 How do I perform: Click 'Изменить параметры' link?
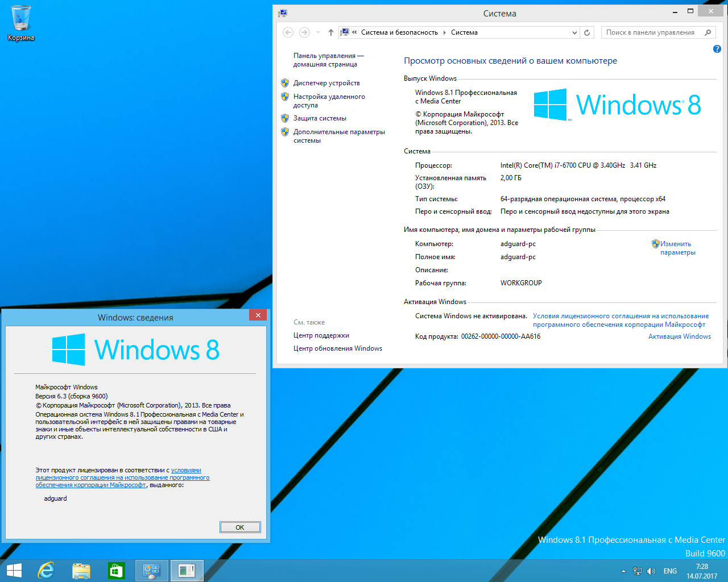677,248
